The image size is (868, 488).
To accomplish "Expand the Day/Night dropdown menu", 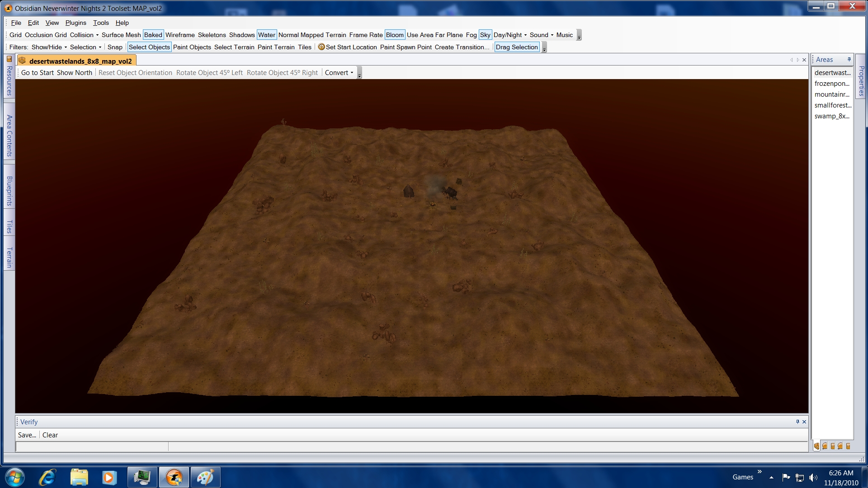I will pos(510,35).
